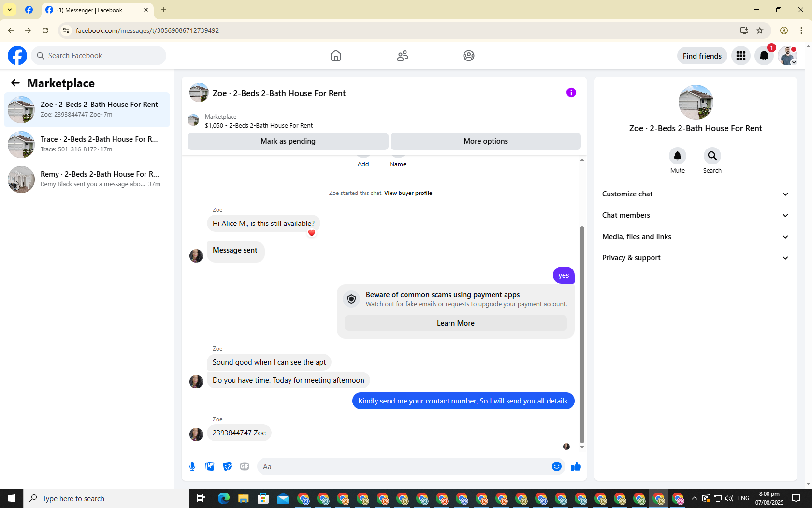The image size is (812, 508).
Task: Expand the Customize chat section
Action: (x=696, y=194)
